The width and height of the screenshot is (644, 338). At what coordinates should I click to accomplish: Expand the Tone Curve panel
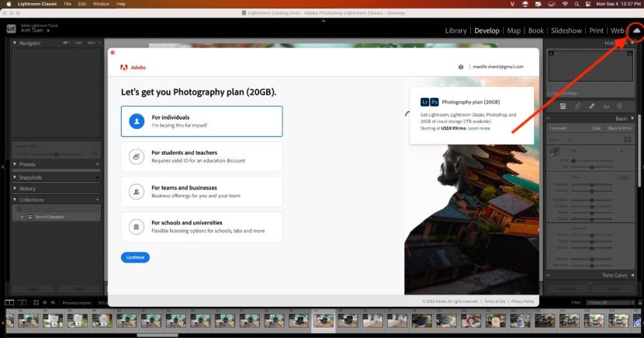(632, 276)
